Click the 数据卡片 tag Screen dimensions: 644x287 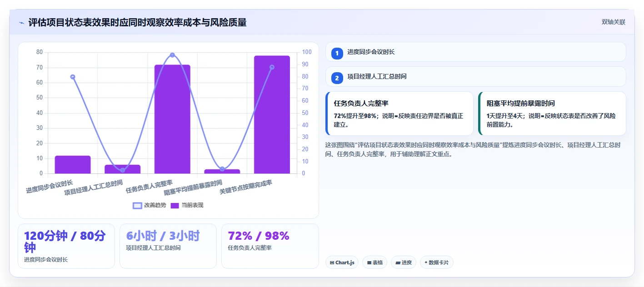click(437, 262)
